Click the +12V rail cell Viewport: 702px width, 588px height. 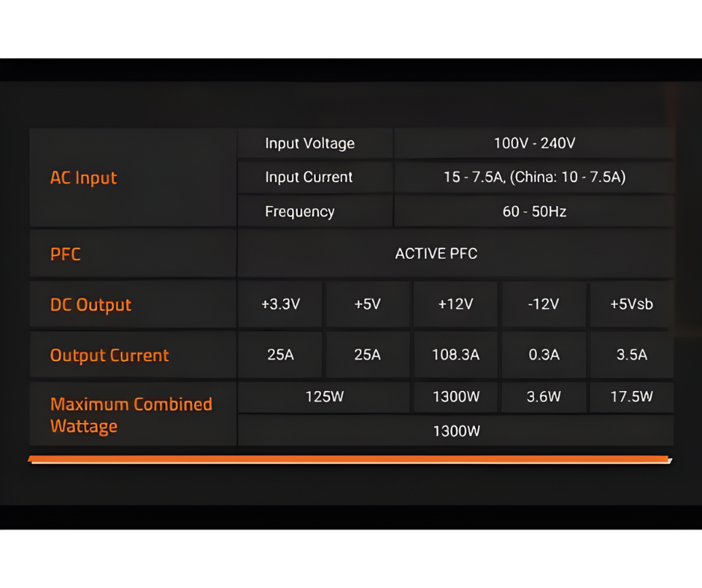(456, 304)
